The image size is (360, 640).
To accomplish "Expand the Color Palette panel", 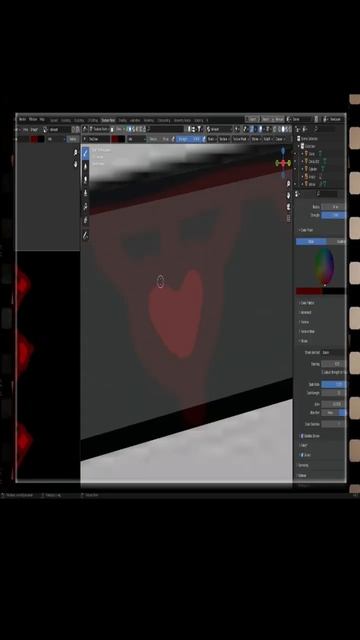I will click(x=307, y=303).
